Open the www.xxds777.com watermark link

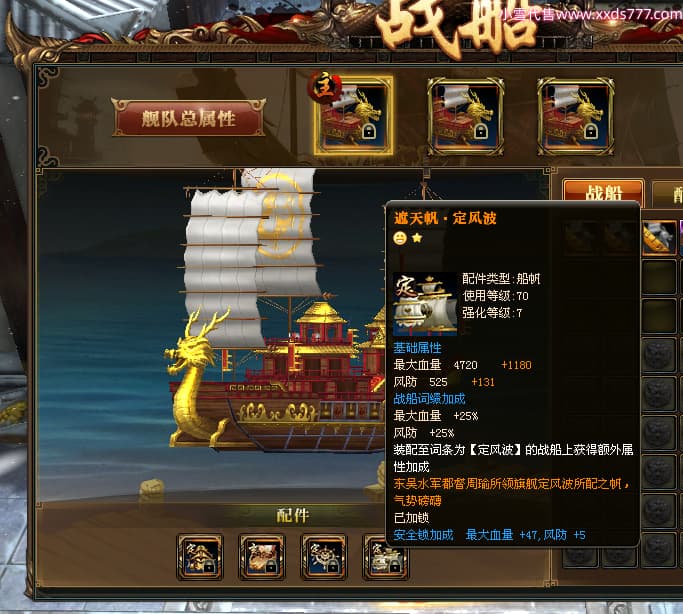pos(619,14)
